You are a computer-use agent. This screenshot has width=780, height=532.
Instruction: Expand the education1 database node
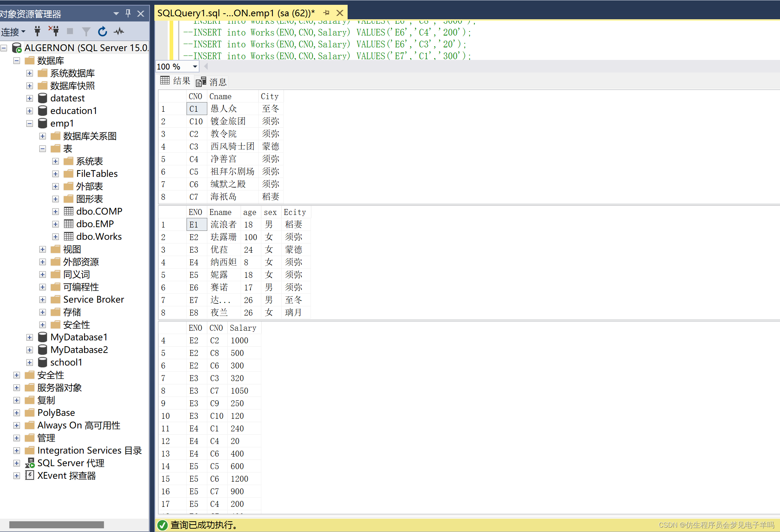(x=30, y=111)
